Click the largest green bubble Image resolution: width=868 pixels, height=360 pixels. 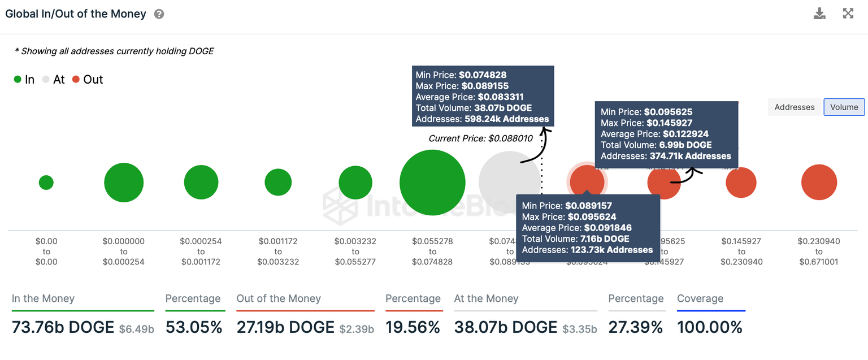(x=432, y=183)
